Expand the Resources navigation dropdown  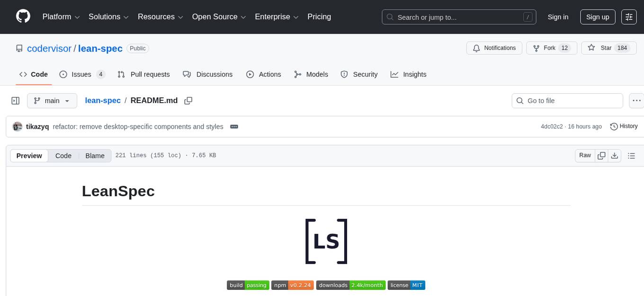click(160, 17)
